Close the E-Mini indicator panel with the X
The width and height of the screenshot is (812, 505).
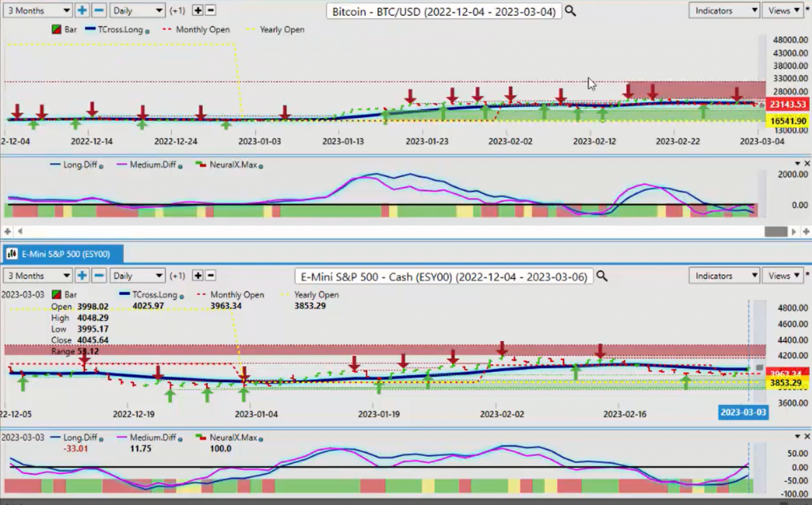pos(806,437)
